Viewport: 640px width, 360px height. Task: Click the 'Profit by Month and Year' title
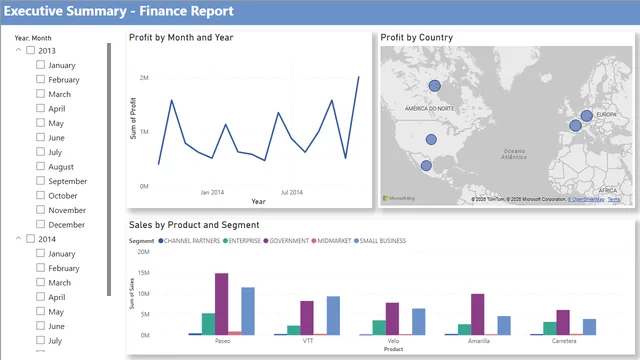[x=181, y=38]
